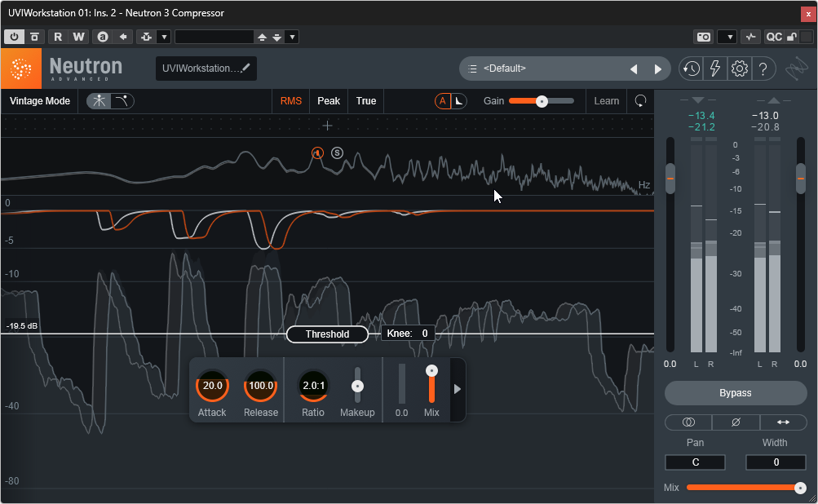Click the output gain fader handle

click(801, 179)
